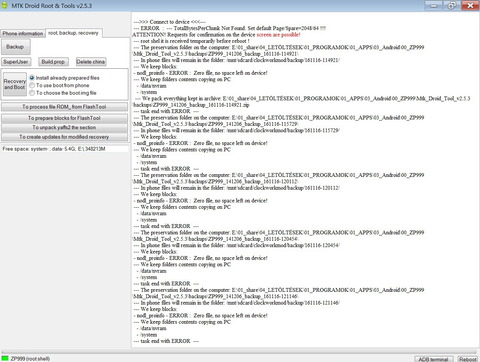Click folder path line ending 161116-114921/
The image size is (480, 362).
(237, 60)
